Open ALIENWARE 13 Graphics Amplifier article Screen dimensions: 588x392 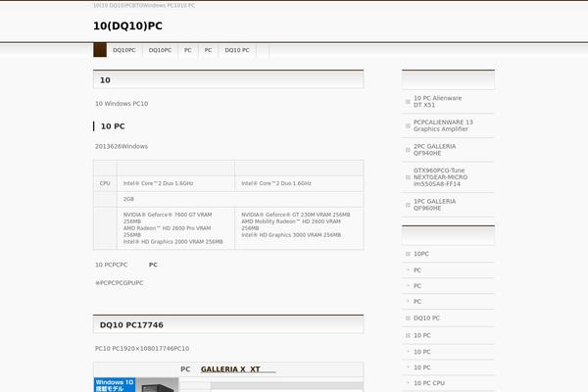click(443, 125)
